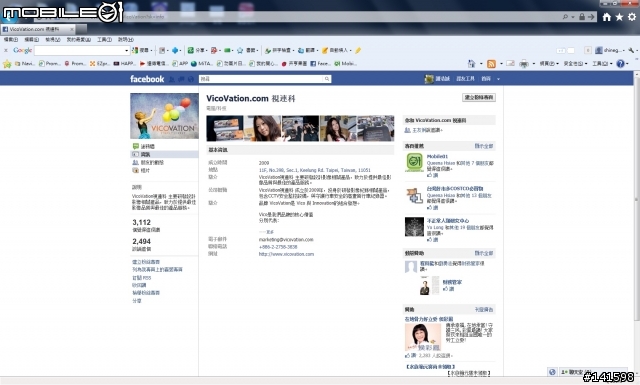Click the security lock icon in address bar

[582, 17]
